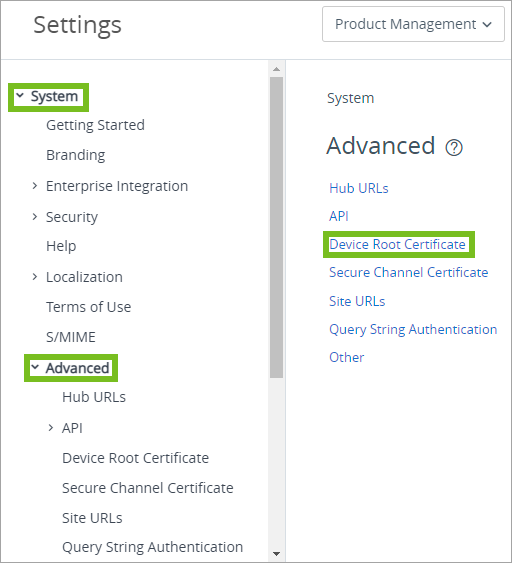Select Site URLs in the sidebar tree

[x=92, y=518]
